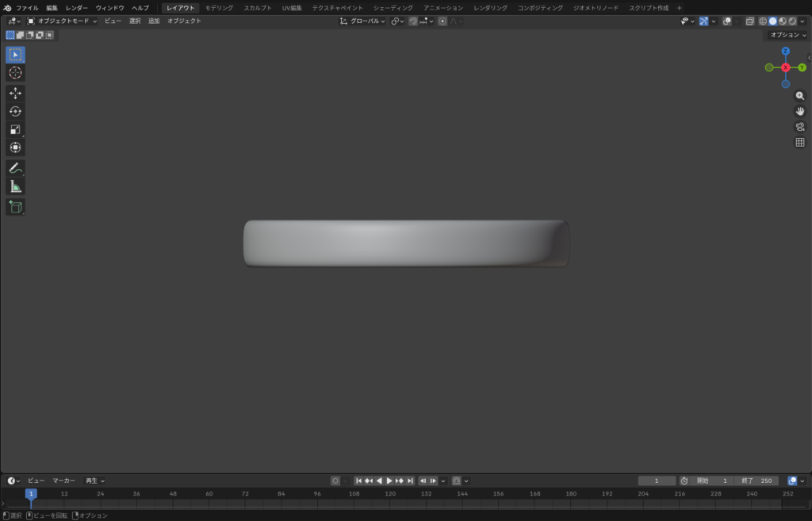The image size is (812, 521).
Task: Activate the Measure tool
Action: [x=15, y=186]
